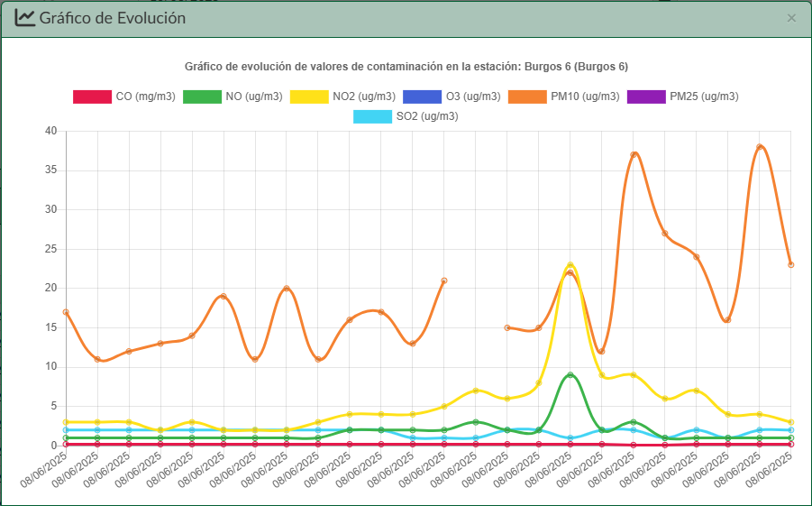Click the PM10 point at value 20
The width and height of the screenshot is (812, 506).
287,289
